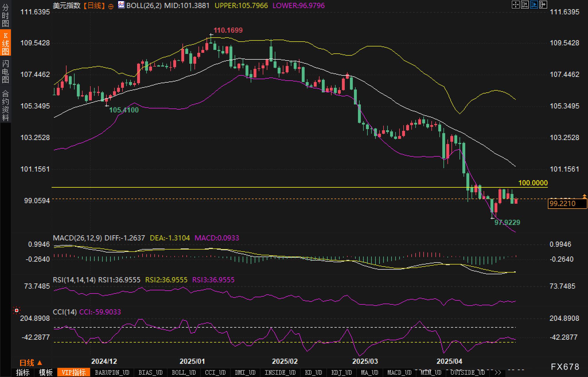Open the 指标 indicators menu
This screenshot has width=588, height=377.
coord(23,372)
